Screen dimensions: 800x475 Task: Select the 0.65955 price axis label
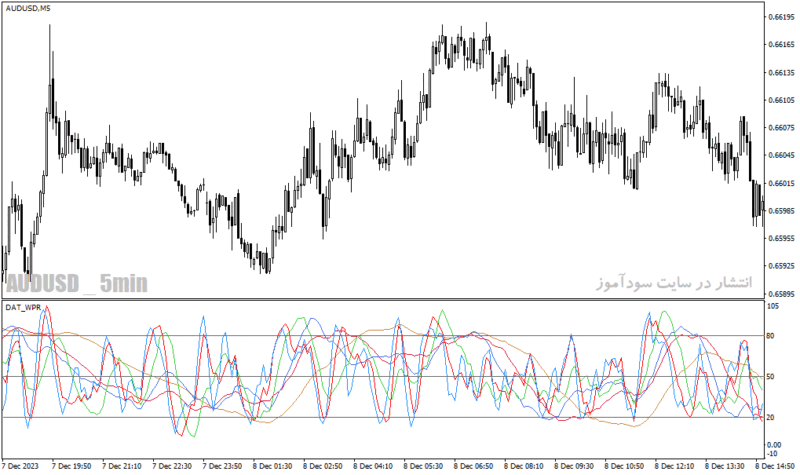(781, 238)
